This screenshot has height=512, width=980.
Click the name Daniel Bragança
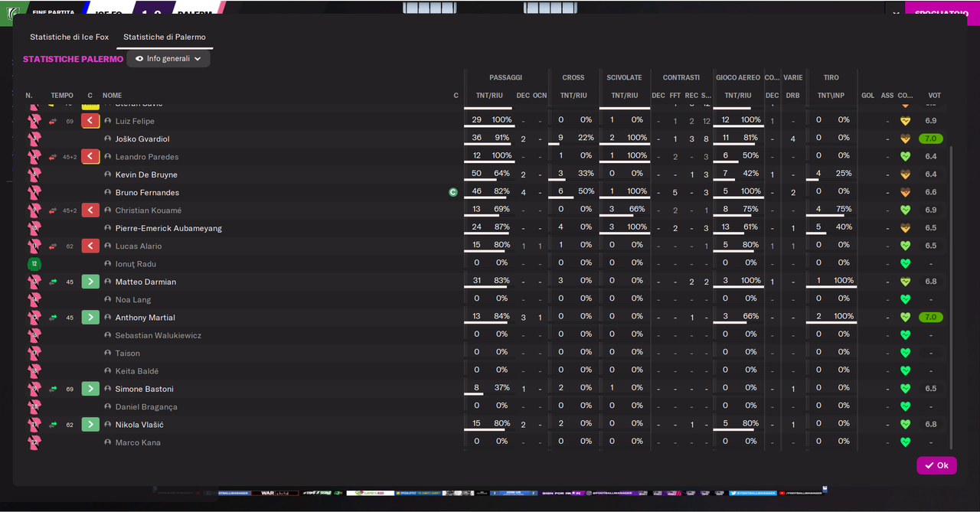pyautogui.click(x=146, y=407)
